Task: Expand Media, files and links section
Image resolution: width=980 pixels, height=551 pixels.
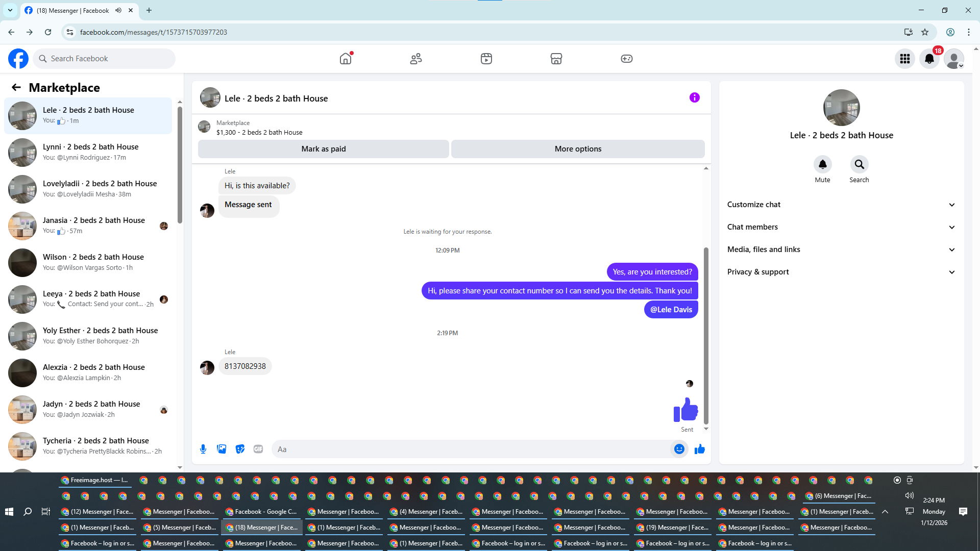Action: point(841,249)
